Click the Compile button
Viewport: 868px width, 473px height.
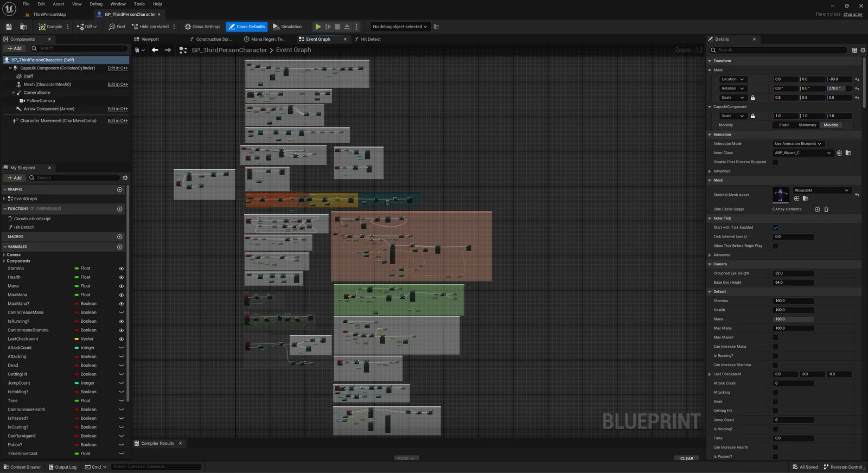pos(51,27)
